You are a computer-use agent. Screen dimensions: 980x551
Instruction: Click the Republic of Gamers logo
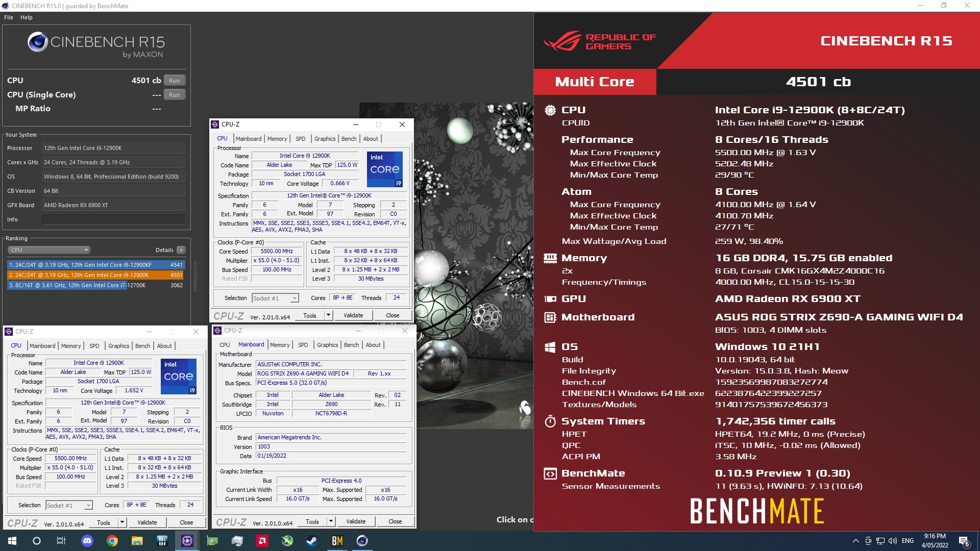600,41
